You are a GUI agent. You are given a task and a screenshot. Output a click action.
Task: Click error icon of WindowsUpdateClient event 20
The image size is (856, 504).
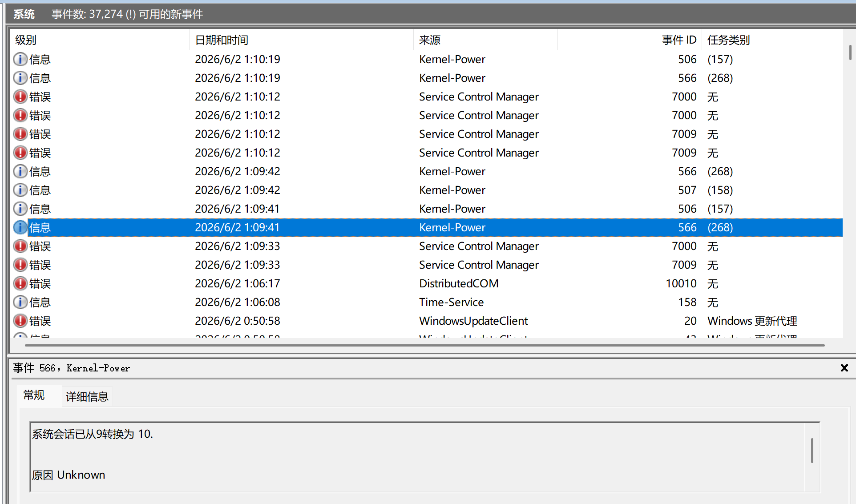pos(20,321)
